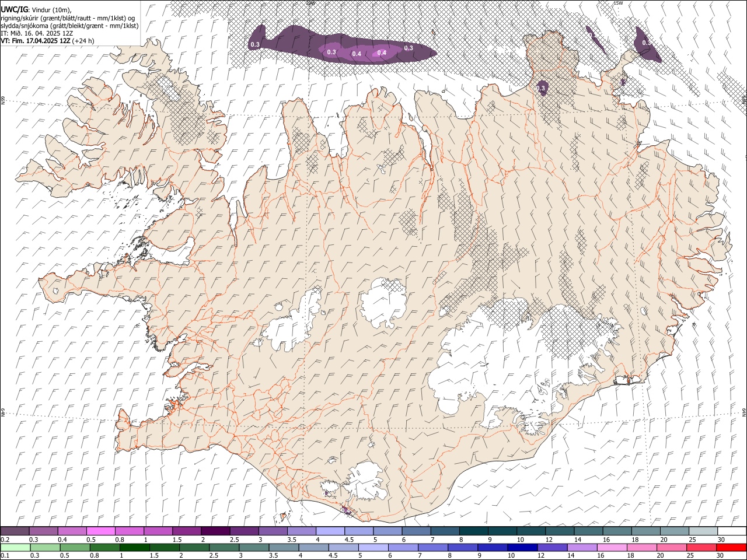Pick the bright pink 0.5 snow swatch
747x560 pixels.
point(101,531)
